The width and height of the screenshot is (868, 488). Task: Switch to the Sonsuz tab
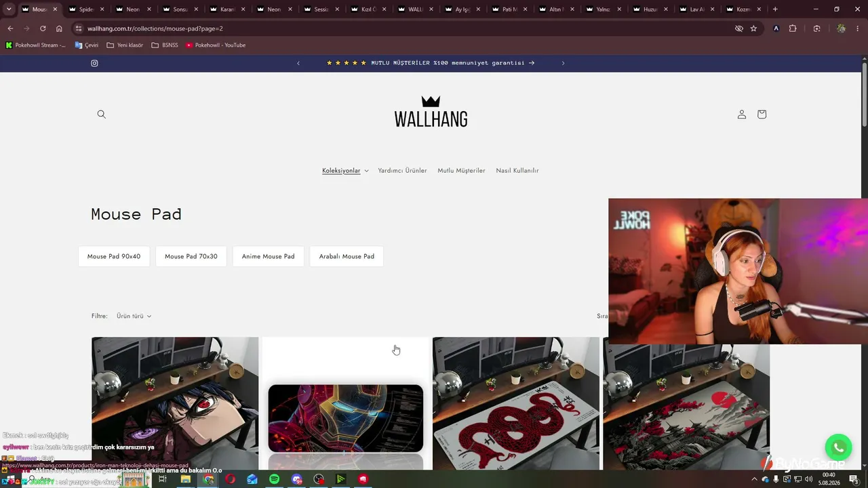[180, 9]
